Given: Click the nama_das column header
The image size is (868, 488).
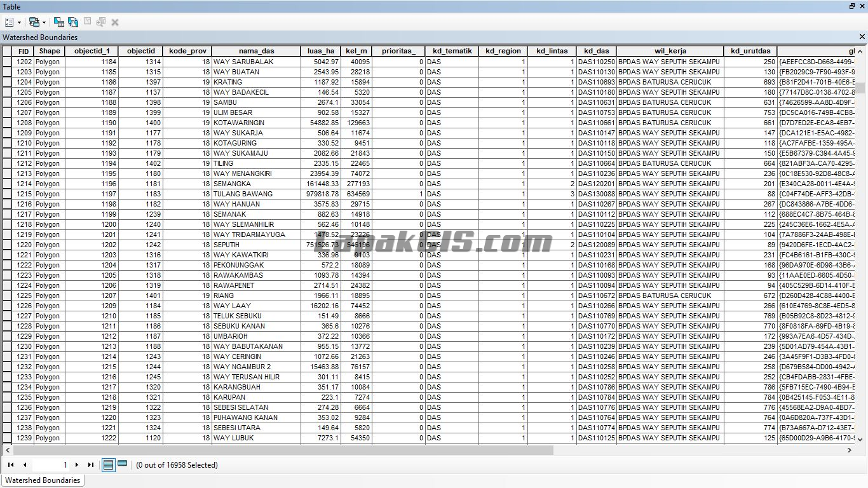Looking at the screenshot, I should point(257,51).
